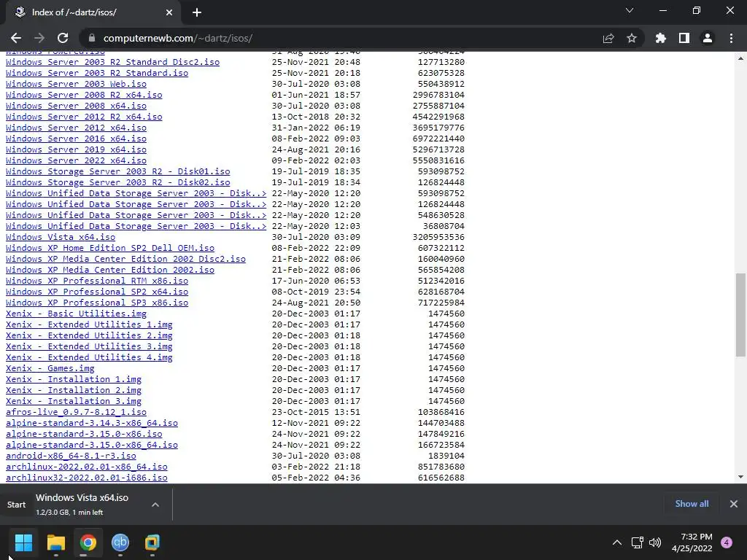The width and height of the screenshot is (747, 560).
Task: Open the VMware taskbar icon
Action: click(152, 542)
